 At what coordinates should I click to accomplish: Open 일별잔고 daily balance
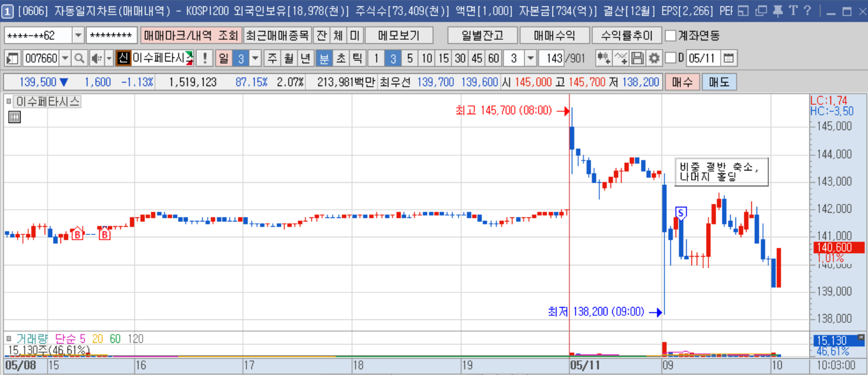point(482,35)
